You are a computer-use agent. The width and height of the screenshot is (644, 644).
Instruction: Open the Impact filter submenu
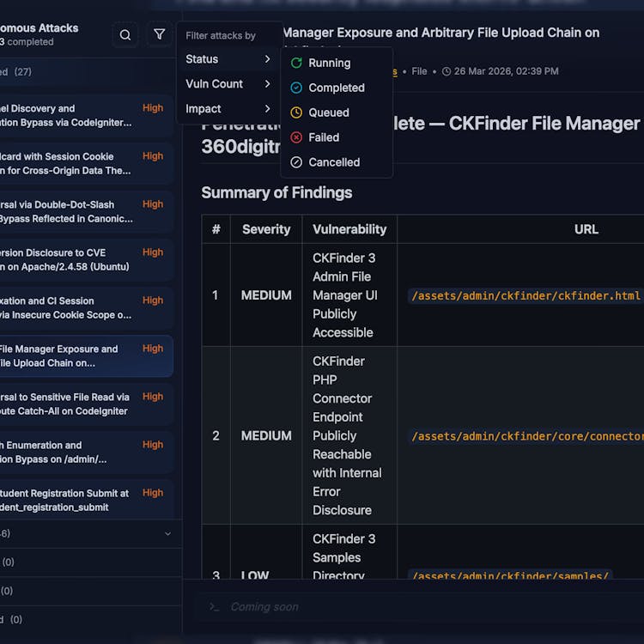pos(228,109)
